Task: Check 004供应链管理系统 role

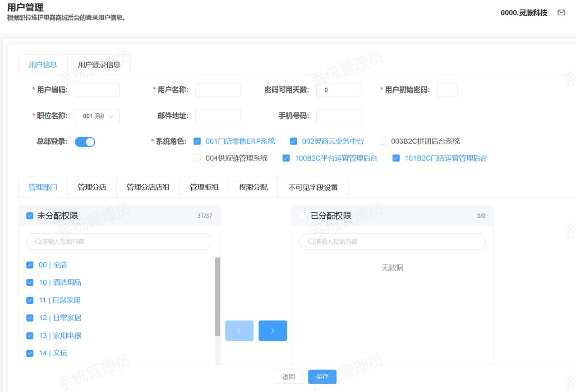Action: tap(197, 158)
